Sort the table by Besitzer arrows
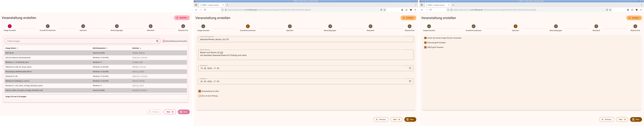This screenshot has height=126, width=644. click(x=140, y=48)
